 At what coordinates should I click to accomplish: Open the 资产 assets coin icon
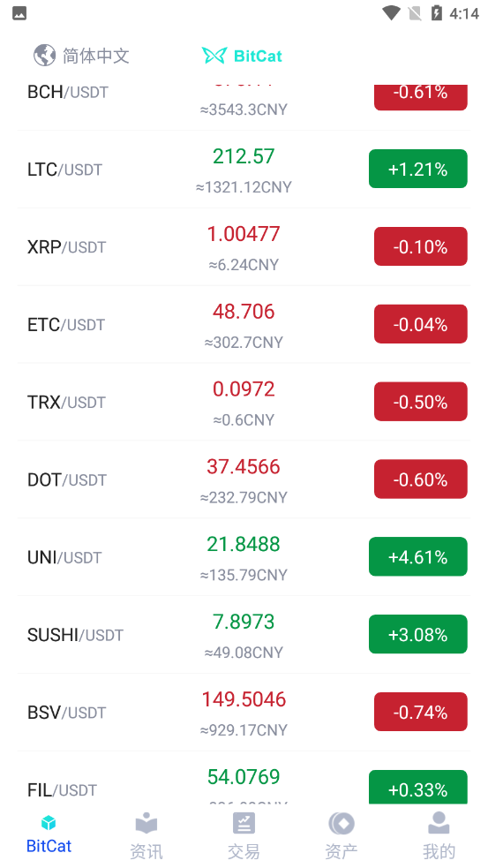(x=341, y=823)
